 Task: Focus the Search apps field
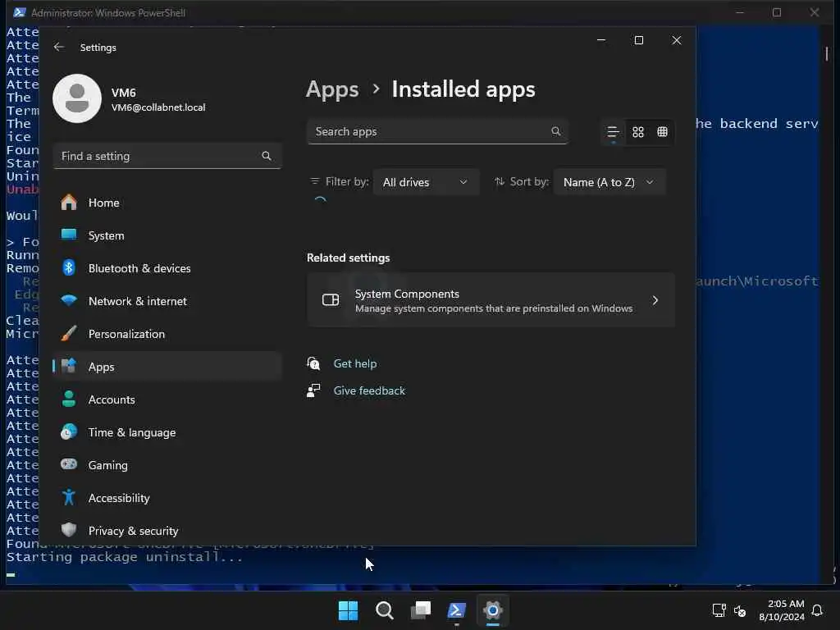[x=437, y=131]
